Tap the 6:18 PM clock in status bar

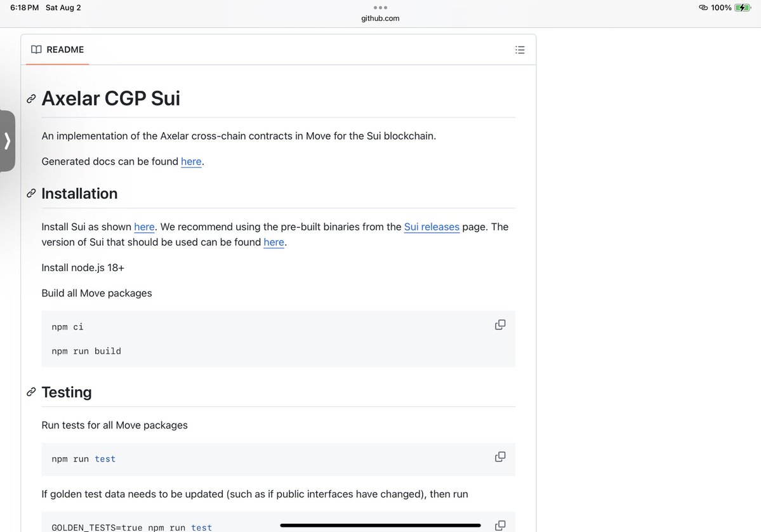24,8
